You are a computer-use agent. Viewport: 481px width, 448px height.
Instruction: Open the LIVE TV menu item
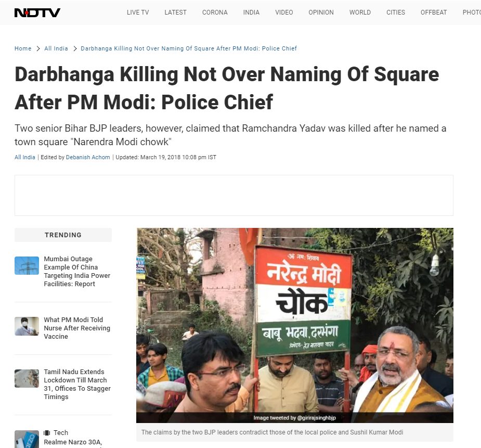tap(138, 12)
